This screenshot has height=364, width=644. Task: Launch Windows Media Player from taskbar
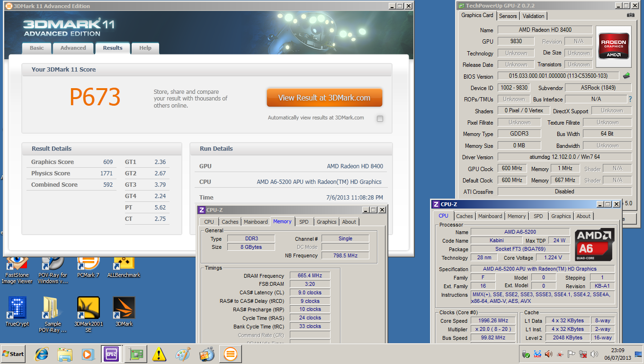pos(88,354)
